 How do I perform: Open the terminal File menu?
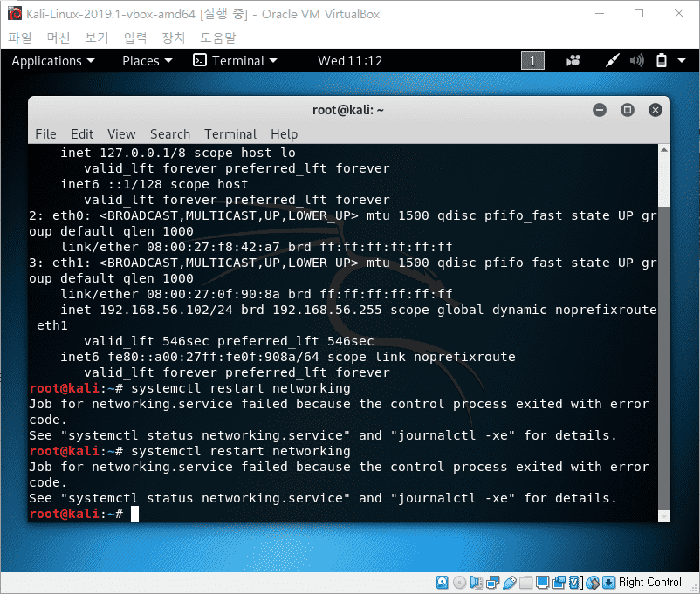tap(45, 133)
